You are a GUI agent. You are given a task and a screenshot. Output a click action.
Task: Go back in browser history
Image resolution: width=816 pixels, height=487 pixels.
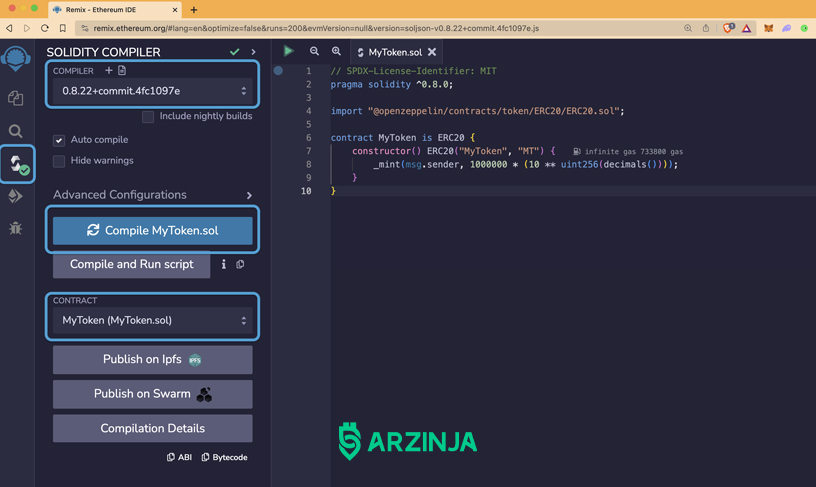coord(9,28)
